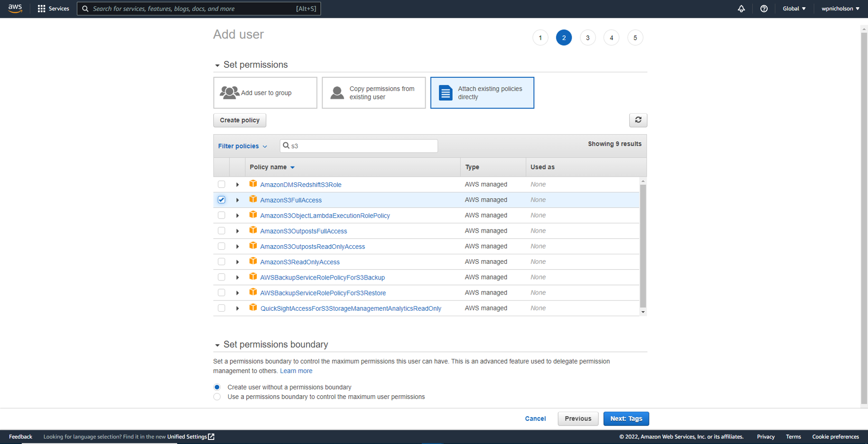Select the Add user to group option
868x444 pixels.
(x=265, y=93)
